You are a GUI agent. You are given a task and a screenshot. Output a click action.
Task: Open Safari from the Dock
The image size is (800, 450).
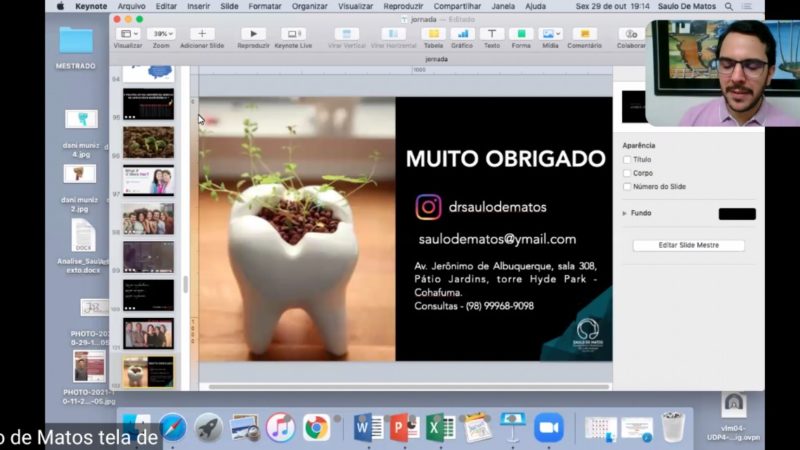pyautogui.click(x=172, y=427)
